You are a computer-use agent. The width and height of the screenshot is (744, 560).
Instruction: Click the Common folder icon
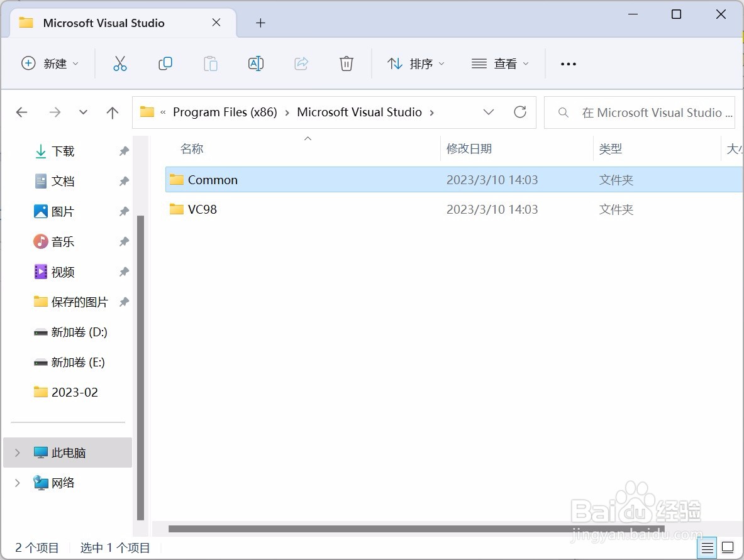[x=177, y=179]
